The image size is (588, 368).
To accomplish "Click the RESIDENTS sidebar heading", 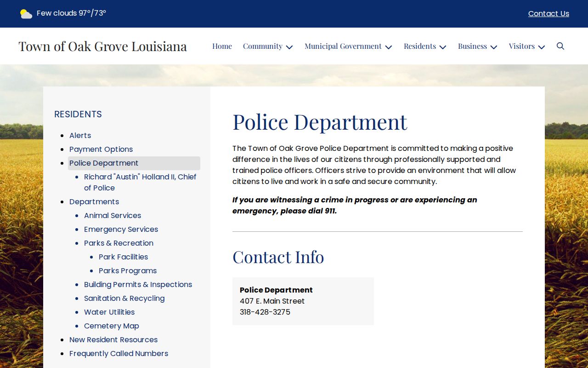I will tap(78, 114).
